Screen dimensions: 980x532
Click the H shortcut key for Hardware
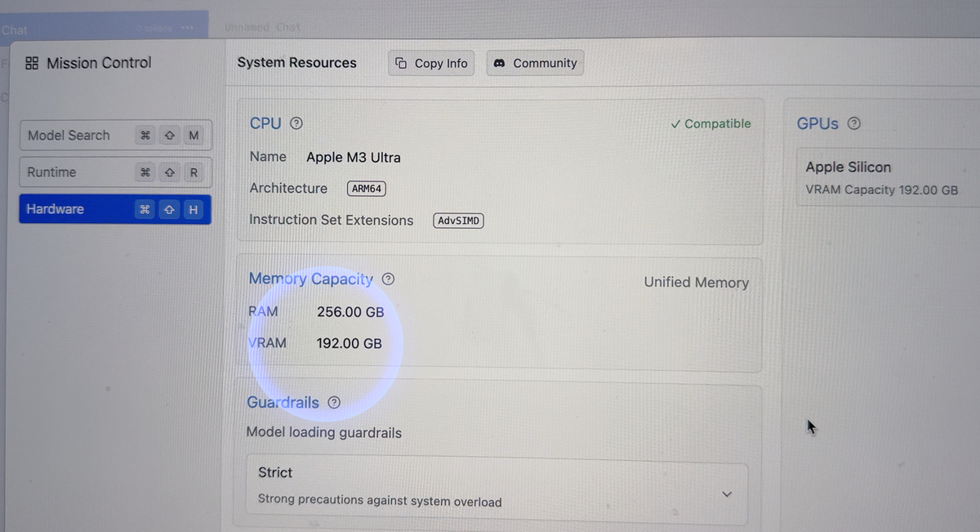[194, 210]
